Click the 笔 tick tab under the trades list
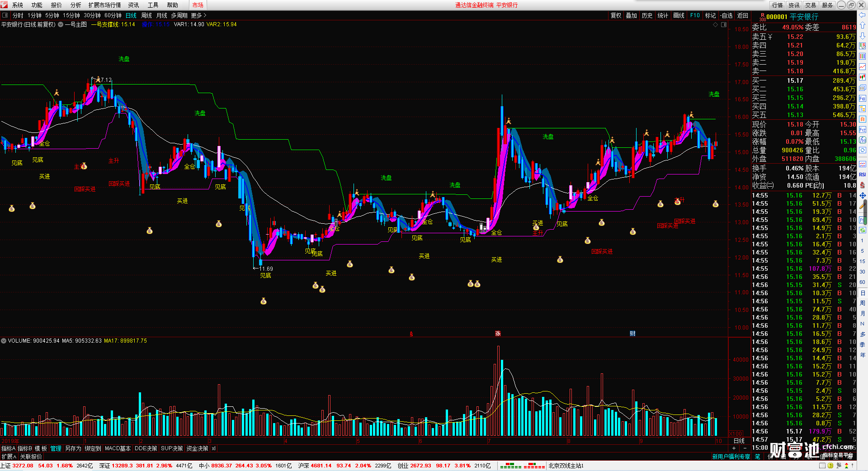This screenshot has height=471, width=868. [757, 457]
